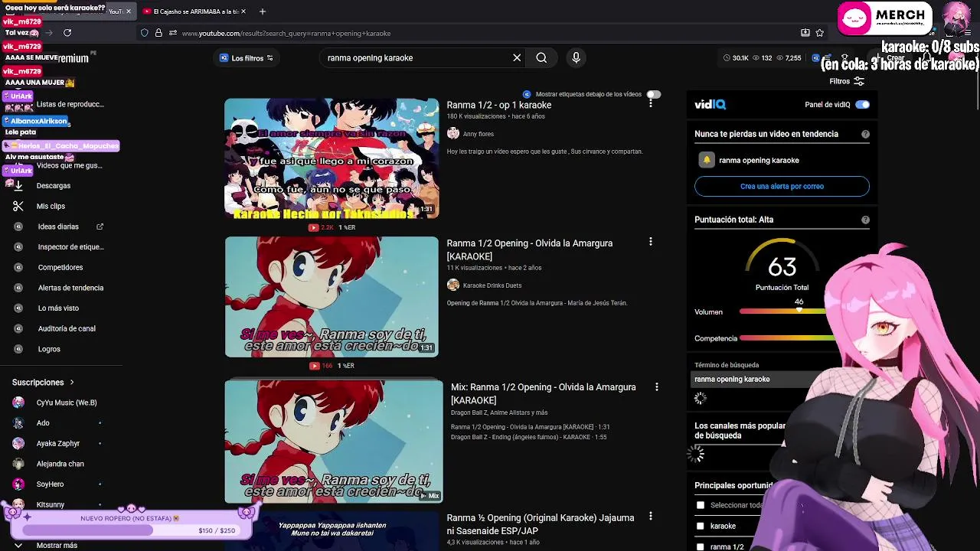The image size is (980, 551).
Task: Click Crea una alerta por correo button
Action: point(782,186)
